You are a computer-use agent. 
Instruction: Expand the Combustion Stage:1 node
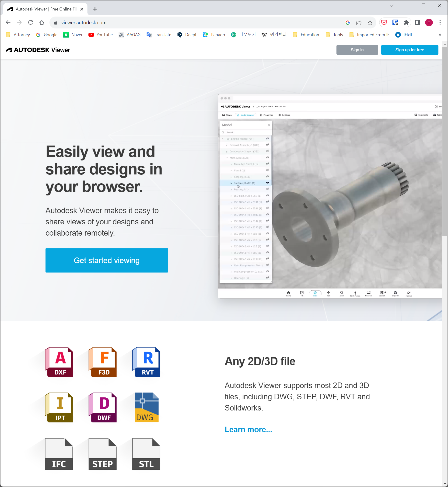(x=227, y=151)
